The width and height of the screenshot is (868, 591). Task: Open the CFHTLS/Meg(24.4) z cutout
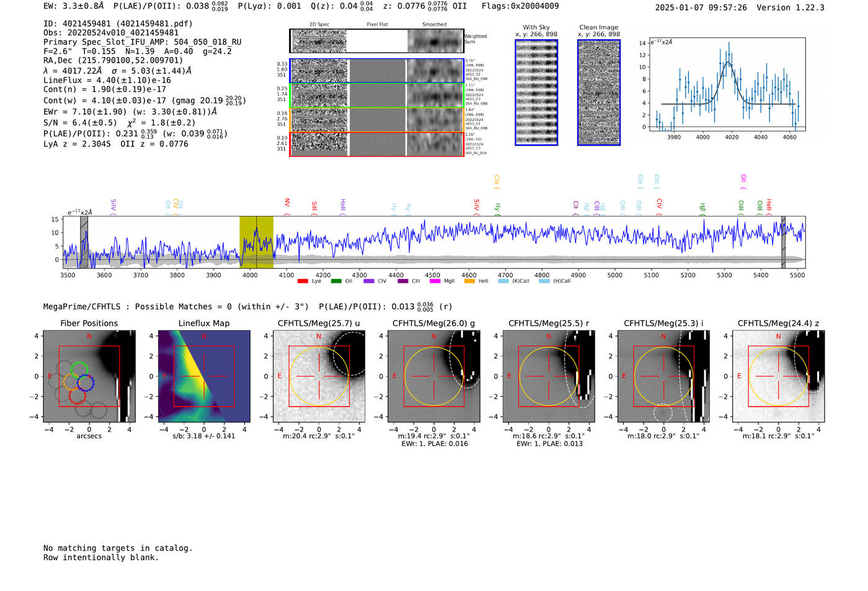pyautogui.click(x=778, y=376)
